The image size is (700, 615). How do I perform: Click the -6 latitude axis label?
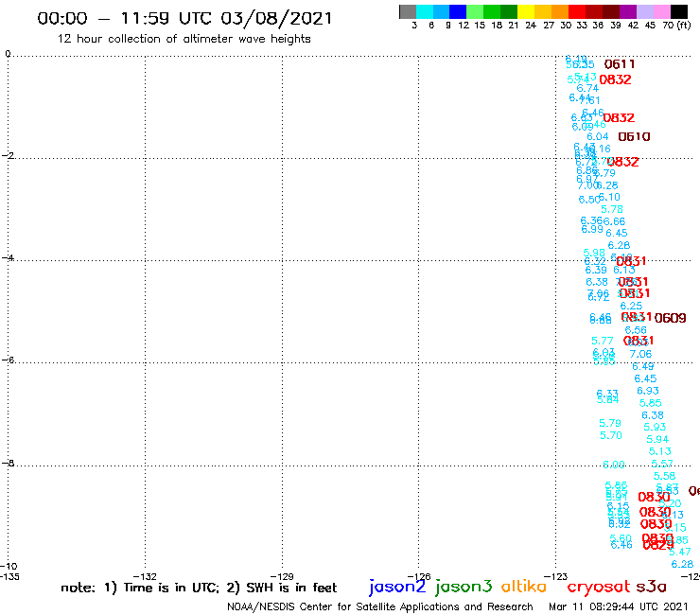(x=8, y=360)
